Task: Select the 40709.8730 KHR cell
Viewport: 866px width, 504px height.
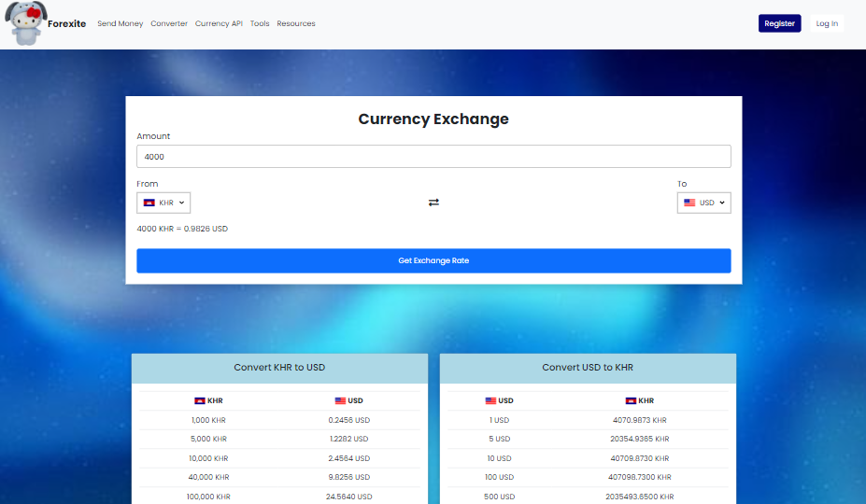Action: 640,458
